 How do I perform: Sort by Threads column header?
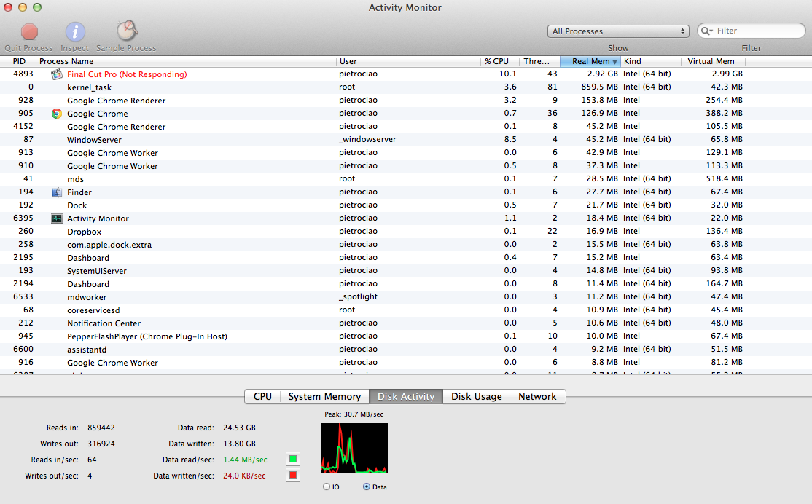539,61
